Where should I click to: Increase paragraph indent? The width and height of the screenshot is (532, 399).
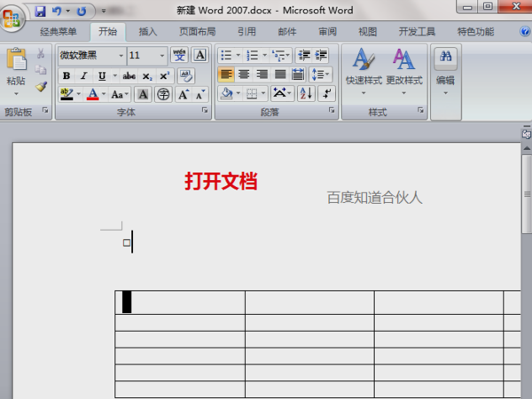click(321, 55)
